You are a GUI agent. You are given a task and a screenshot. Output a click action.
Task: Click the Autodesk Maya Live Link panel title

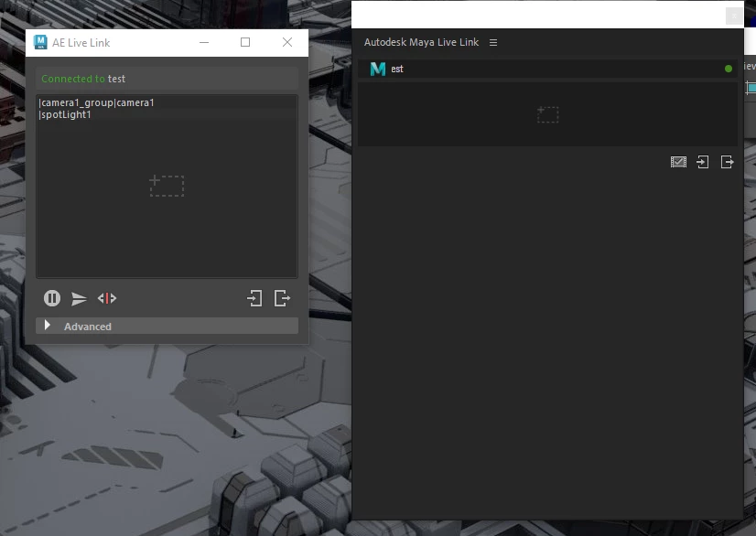(421, 42)
